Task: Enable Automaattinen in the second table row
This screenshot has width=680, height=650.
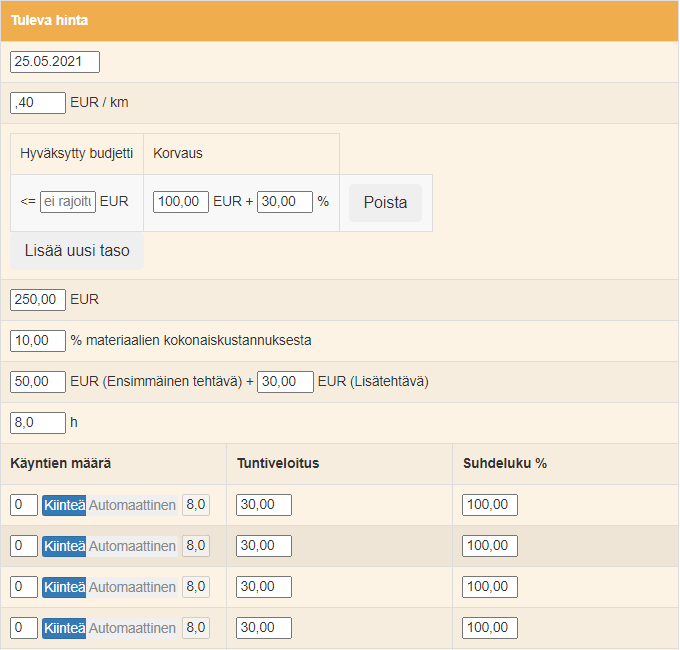Action: tap(132, 546)
